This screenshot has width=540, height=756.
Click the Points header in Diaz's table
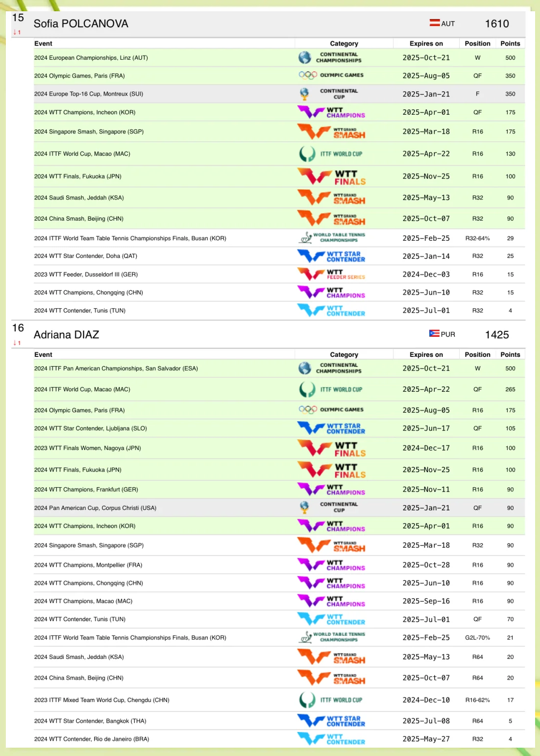point(511,354)
